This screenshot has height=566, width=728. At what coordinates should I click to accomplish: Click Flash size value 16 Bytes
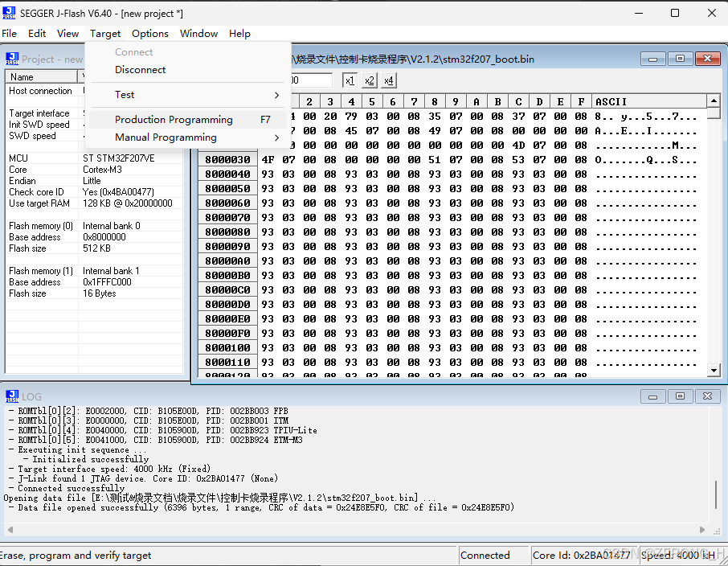tap(100, 293)
